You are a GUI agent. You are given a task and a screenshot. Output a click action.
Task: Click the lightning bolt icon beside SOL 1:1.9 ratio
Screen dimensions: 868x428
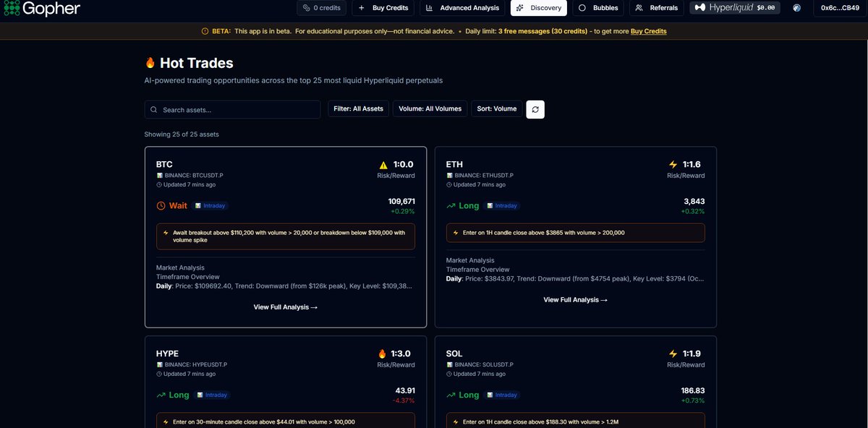coord(673,354)
